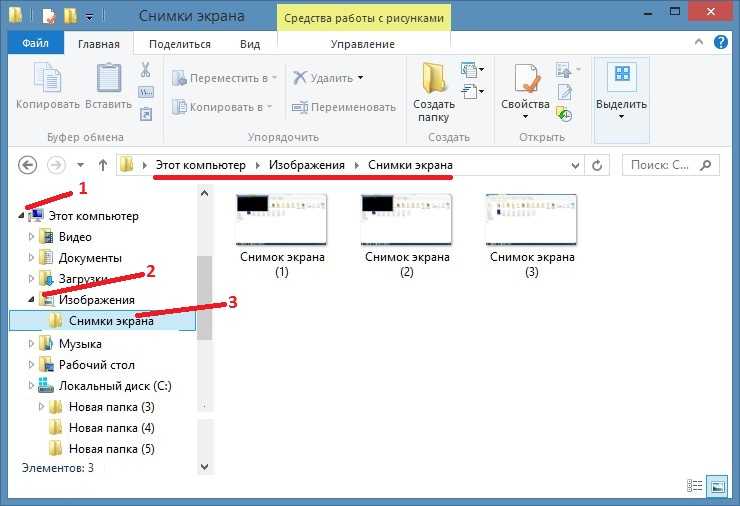Click the History icon with green clock
The height and width of the screenshot is (506, 740).
(564, 114)
